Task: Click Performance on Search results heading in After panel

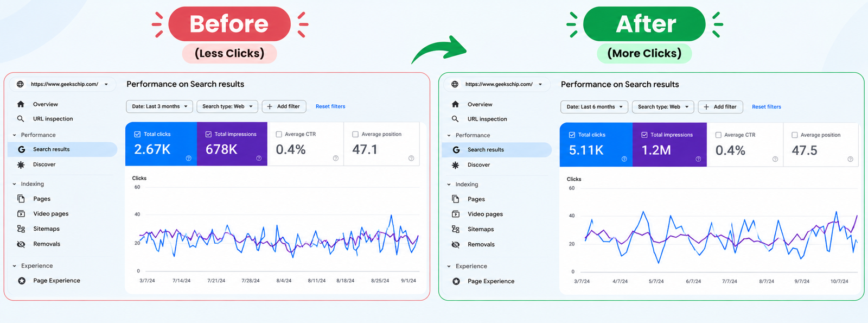Action: pos(620,85)
